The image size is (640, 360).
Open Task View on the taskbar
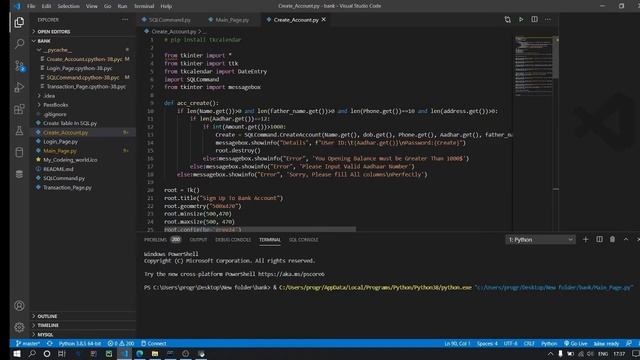(62, 353)
